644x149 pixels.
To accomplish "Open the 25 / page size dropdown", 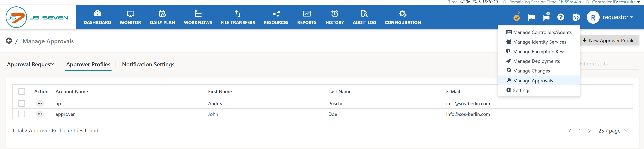I will click(614, 131).
